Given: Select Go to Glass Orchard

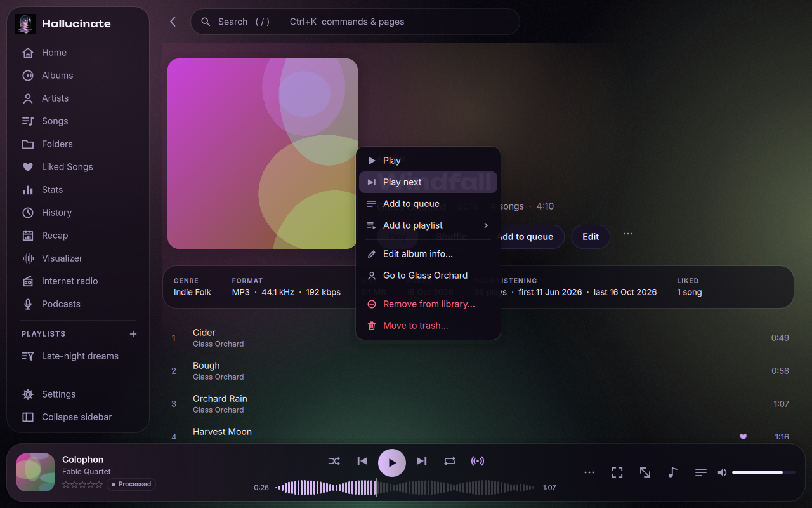Looking at the screenshot, I should [x=428, y=276].
